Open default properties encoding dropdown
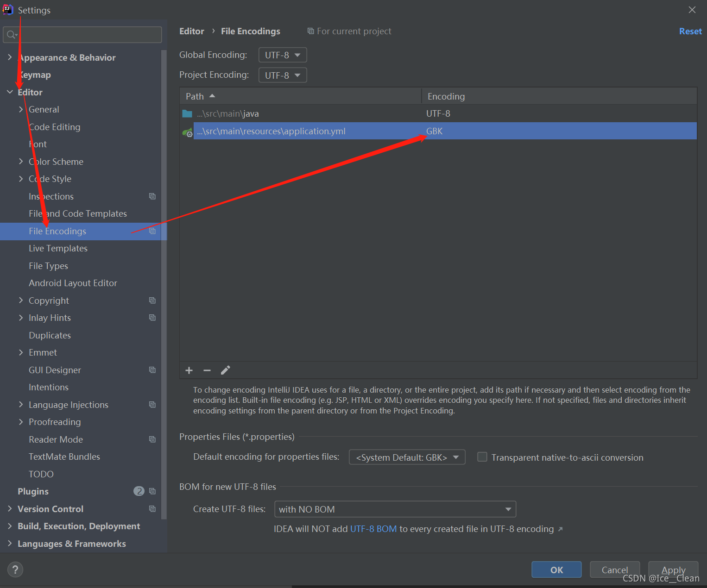This screenshot has width=707, height=588. [x=407, y=457]
